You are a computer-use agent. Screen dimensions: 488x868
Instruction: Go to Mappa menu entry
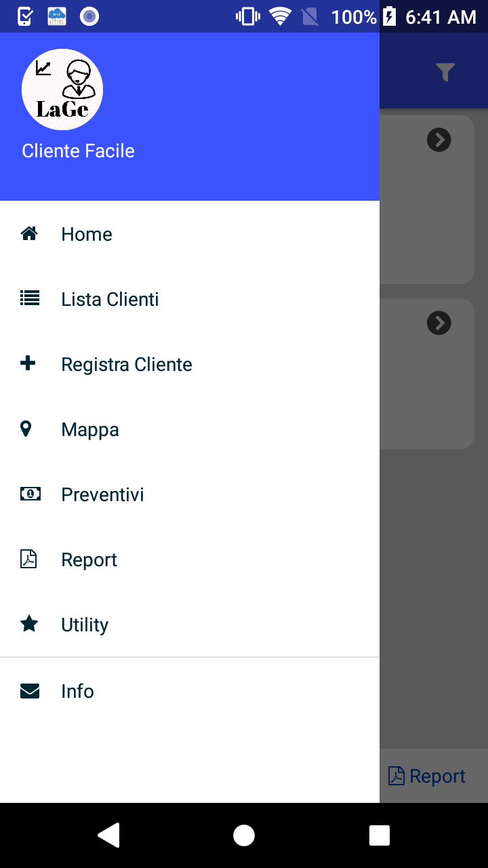[x=190, y=429]
